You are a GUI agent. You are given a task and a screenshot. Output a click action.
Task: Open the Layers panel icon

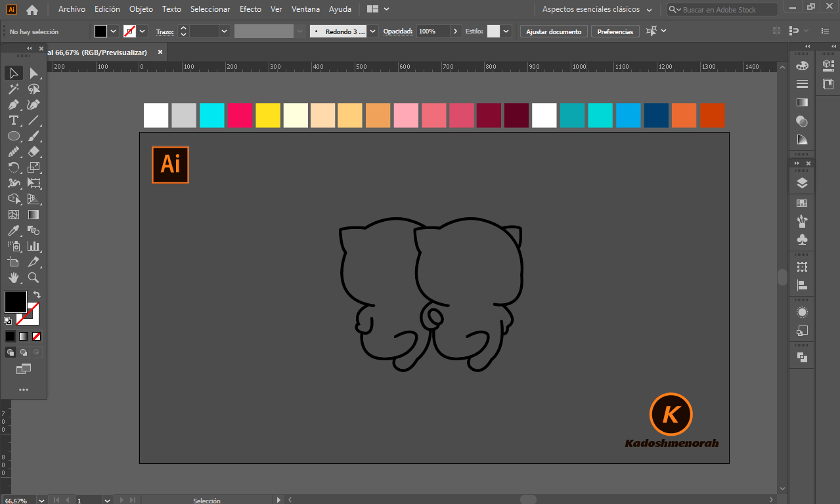coord(802,183)
